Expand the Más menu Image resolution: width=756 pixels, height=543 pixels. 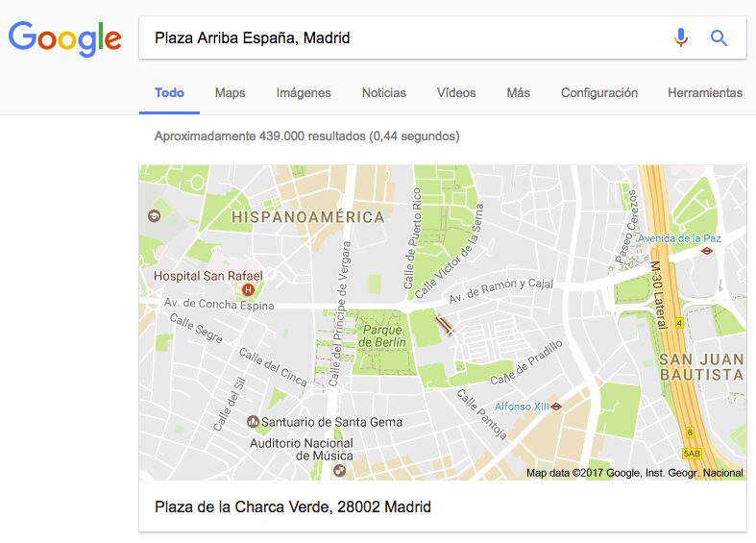(x=519, y=92)
